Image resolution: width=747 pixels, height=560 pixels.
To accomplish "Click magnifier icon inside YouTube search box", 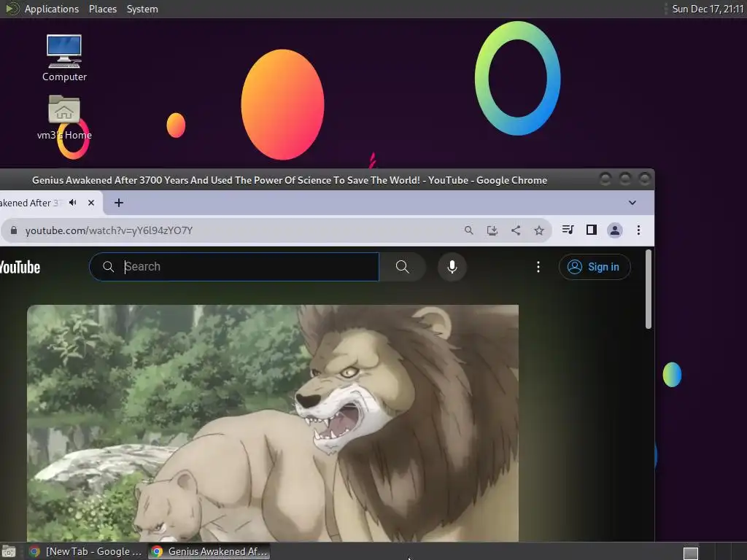I will point(108,267).
